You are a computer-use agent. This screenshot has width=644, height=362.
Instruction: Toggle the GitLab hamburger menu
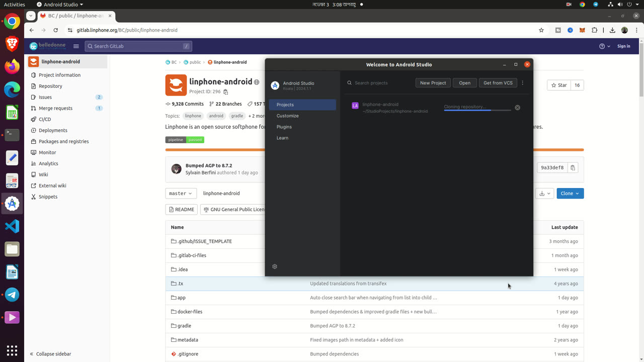76,46
